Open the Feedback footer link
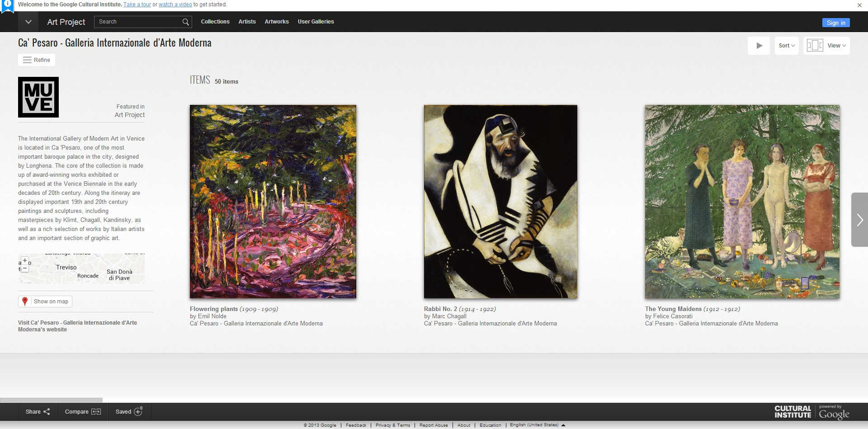 click(356, 425)
